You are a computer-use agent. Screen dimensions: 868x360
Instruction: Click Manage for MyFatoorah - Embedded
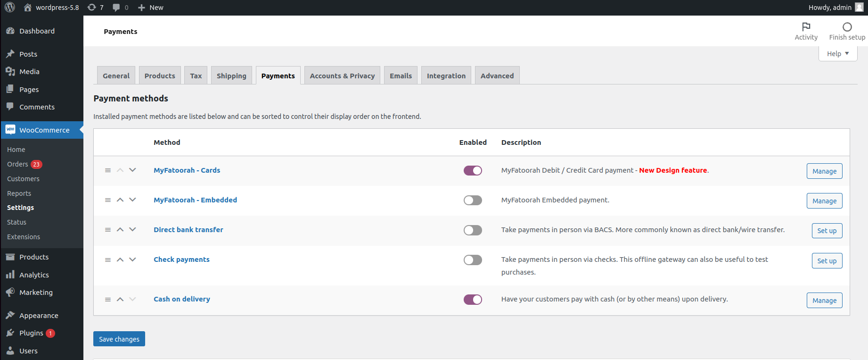[x=824, y=201]
